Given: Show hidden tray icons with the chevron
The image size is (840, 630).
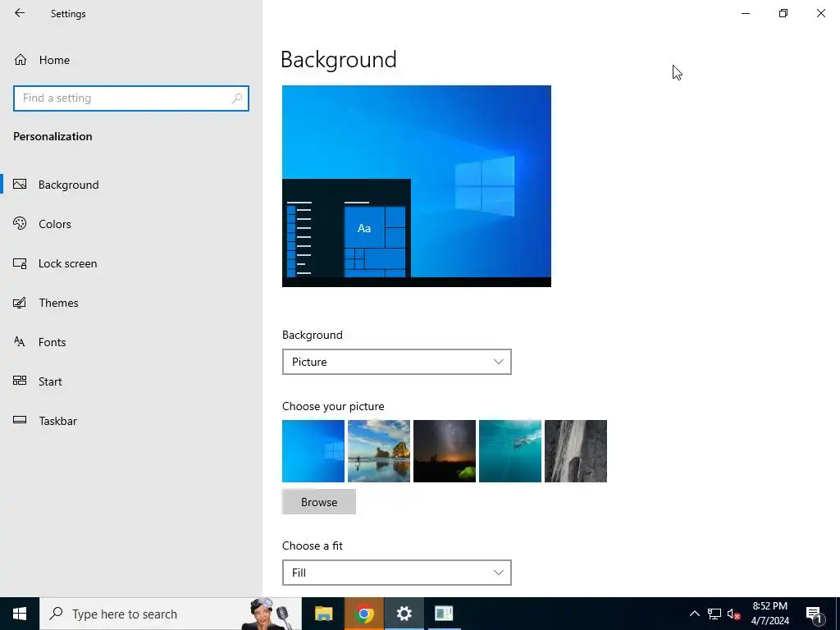Looking at the screenshot, I should [x=694, y=614].
